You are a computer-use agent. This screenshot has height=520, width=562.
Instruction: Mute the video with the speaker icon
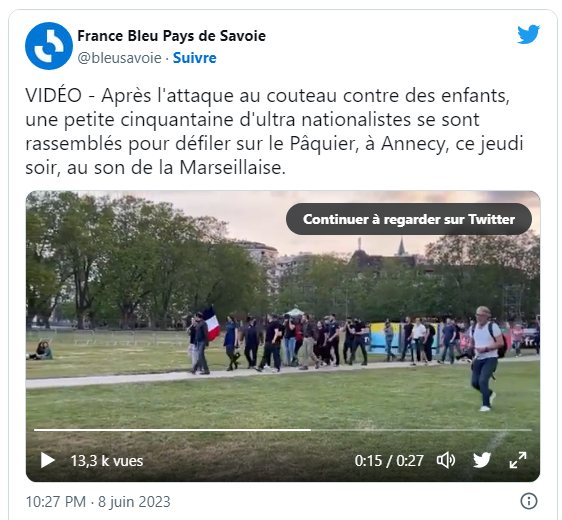click(x=446, y=460)
